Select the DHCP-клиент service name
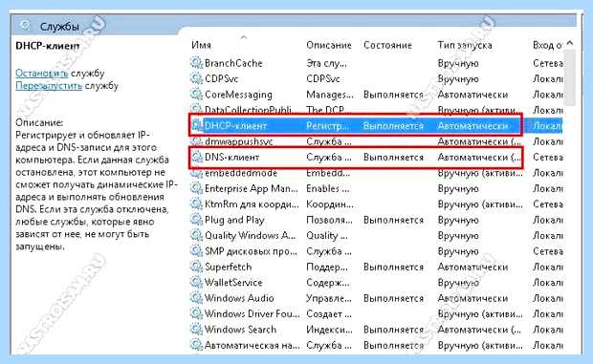 tap(235, 126)
